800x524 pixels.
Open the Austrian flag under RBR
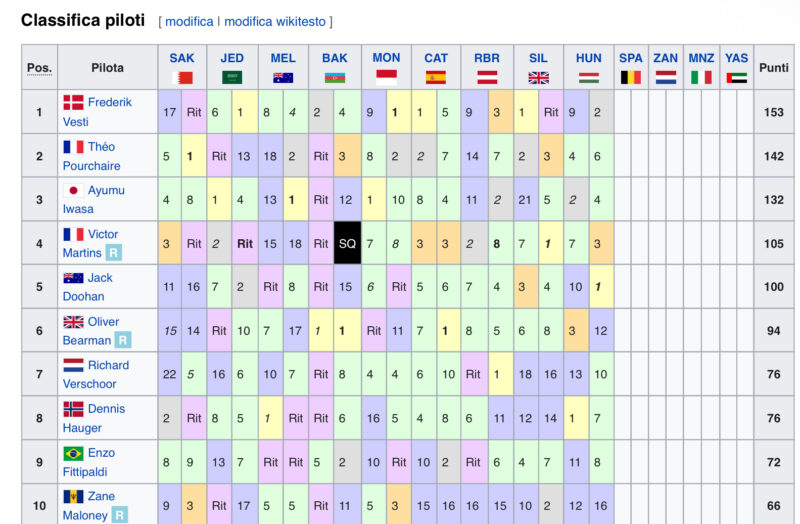pyautogui.click(x=487, y=78)
